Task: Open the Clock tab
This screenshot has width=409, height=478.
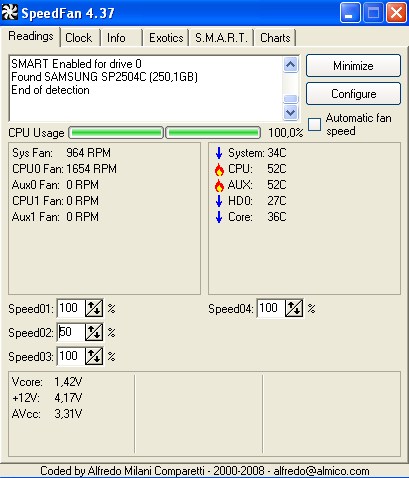Action: 79,38
